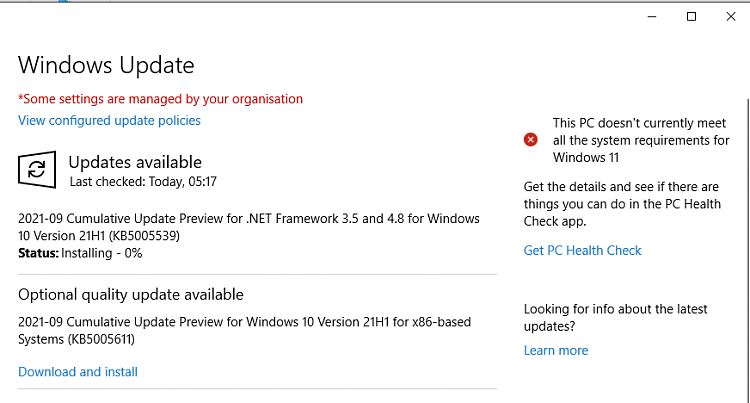Click the vertical scrollbar on the right
This screenshot has width=750, height=403.
(747, 249)
